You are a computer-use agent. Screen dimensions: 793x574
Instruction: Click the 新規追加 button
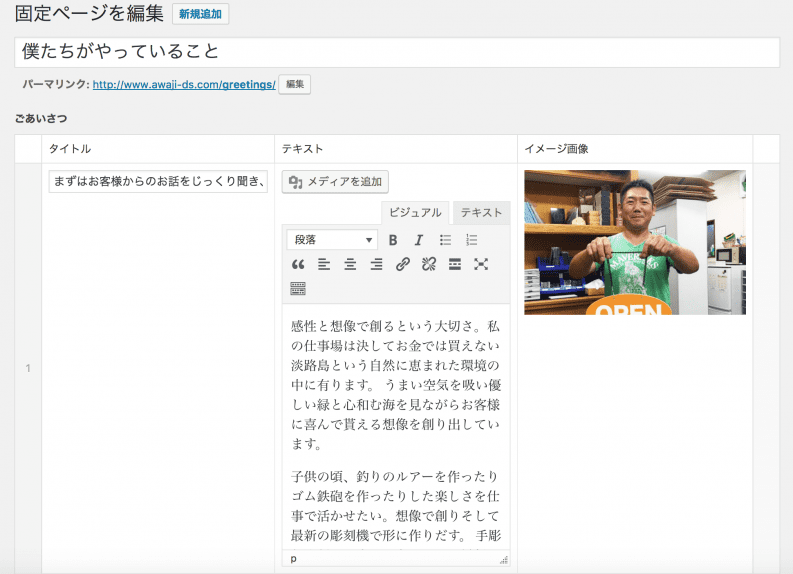tap(200, 14)
